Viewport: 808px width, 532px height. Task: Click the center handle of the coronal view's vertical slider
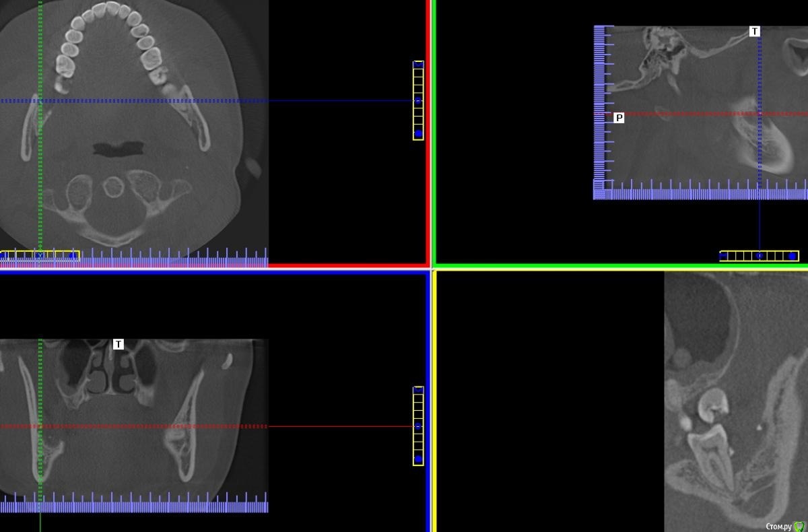tap(418, 426)
